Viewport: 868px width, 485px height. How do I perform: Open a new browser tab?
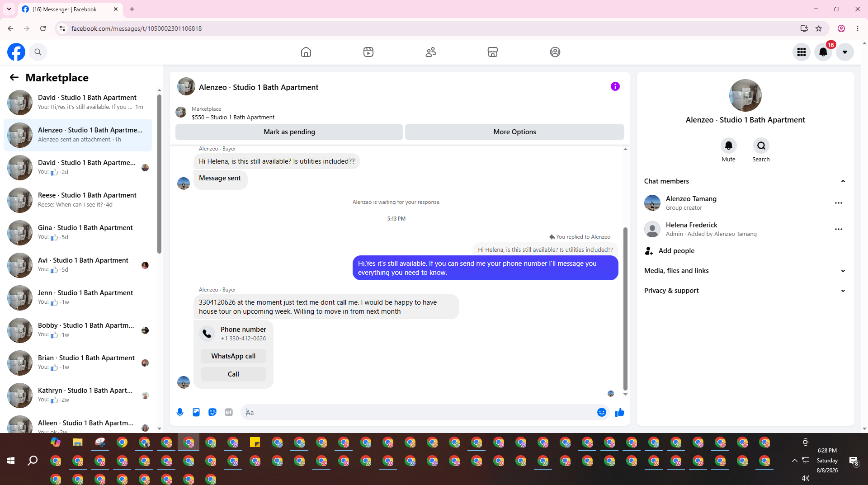coord(132,9)
